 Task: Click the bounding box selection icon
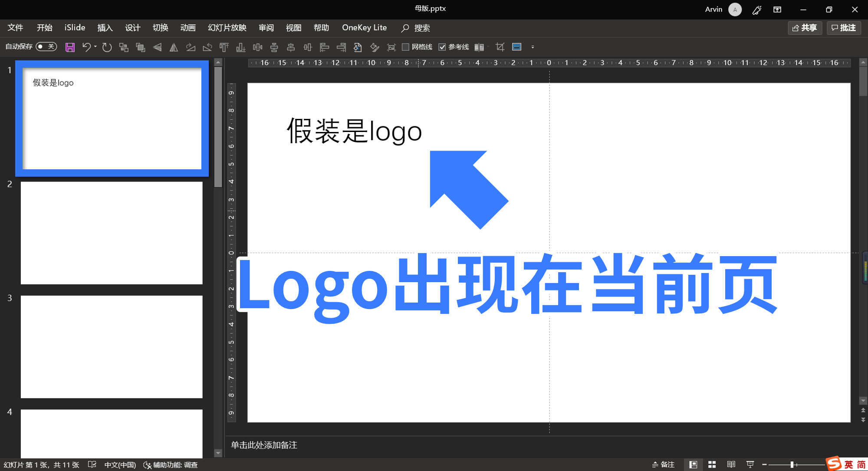tap(391, 47)
